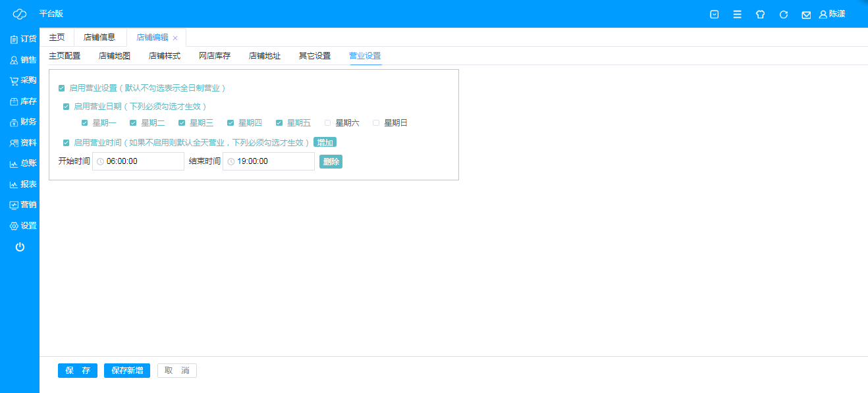Image resolution: width=868 pixels, height=393 pixels.
Task: Open the 开始时间 time picker
Action: coord(138,161)
